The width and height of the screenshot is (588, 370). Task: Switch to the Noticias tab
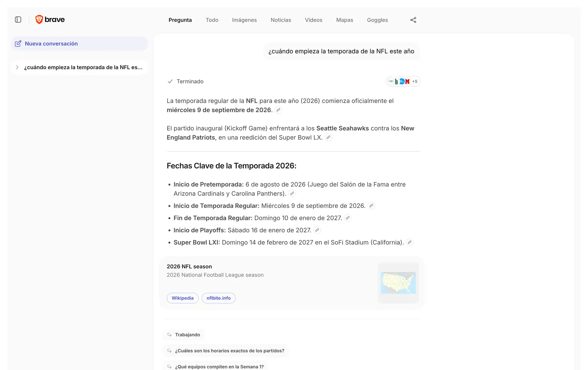[281, 20]
